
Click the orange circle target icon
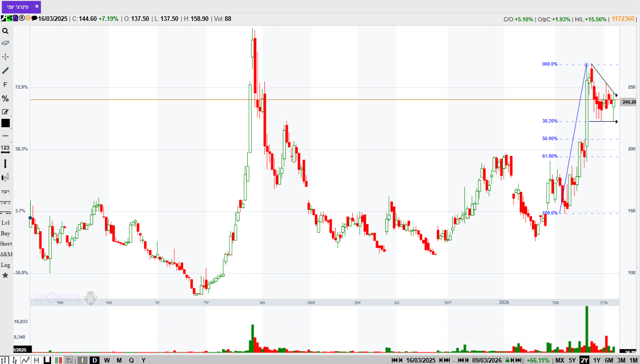(28, 19)
